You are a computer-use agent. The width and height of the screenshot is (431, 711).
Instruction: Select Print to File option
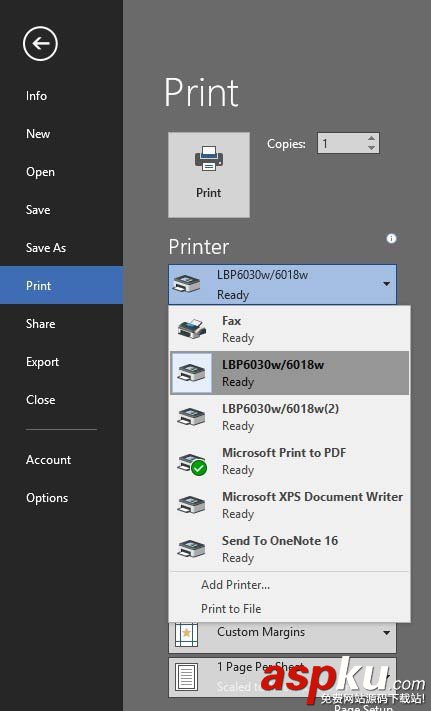[x=231, y=609]
